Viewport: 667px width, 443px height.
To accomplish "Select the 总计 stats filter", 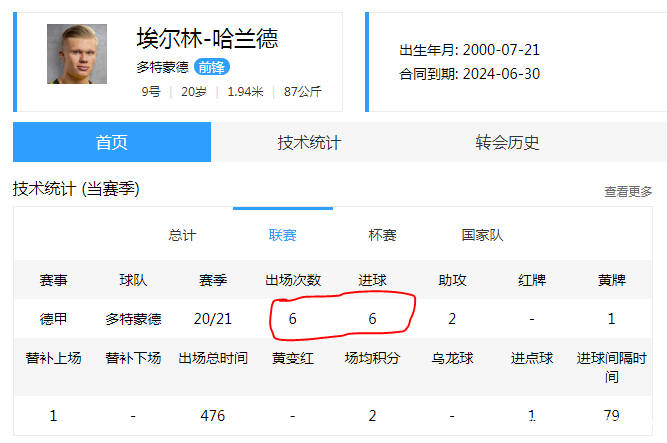I will (182, 235).
